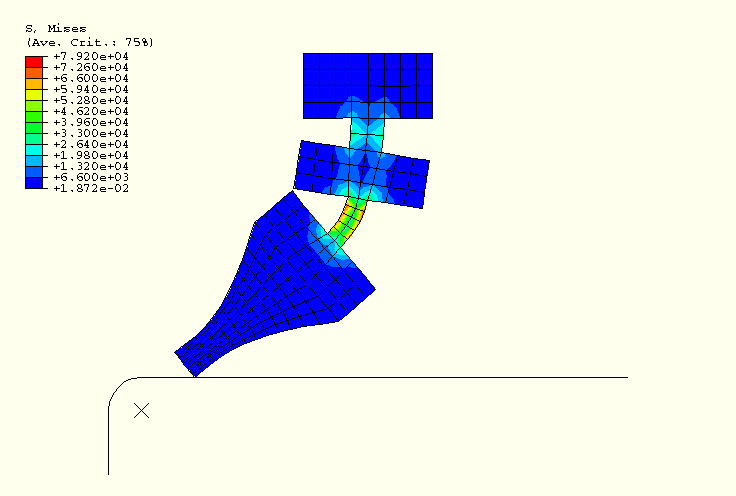Image resolution: width=736 pixels, height=496 pixels.
Task: Click the legend value +4.620e+04
Action: (x=91, y=111)
